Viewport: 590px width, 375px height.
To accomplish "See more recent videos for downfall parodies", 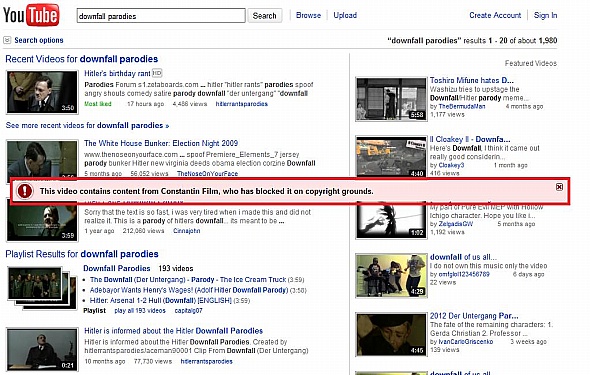I will (87, 125).
